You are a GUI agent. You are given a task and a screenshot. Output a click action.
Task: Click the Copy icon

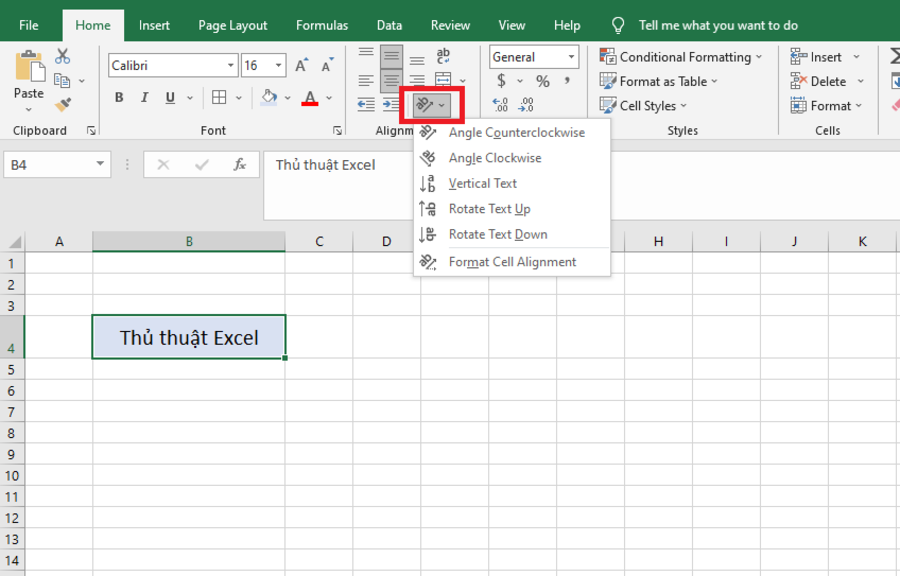click(x=62, y=81)
